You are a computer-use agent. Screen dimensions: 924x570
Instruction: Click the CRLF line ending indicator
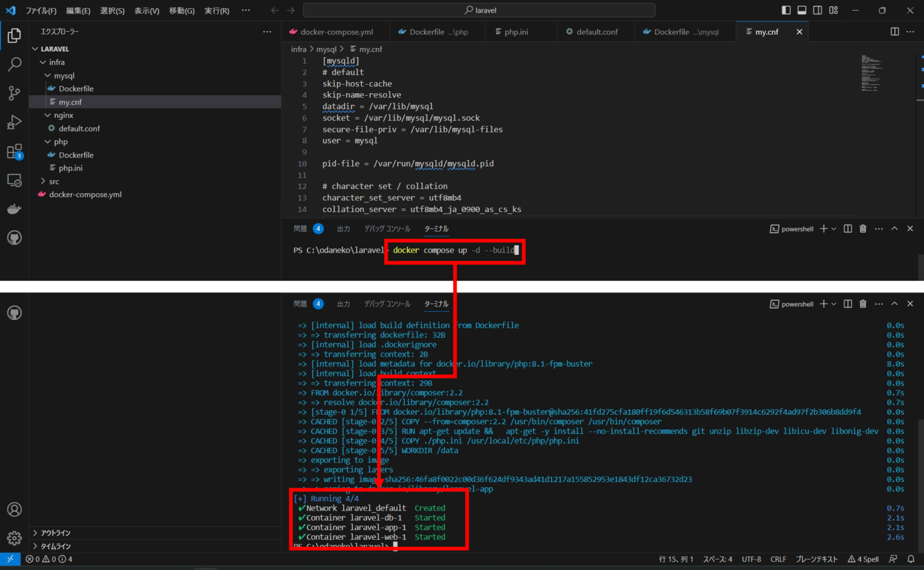pos(778,559)
